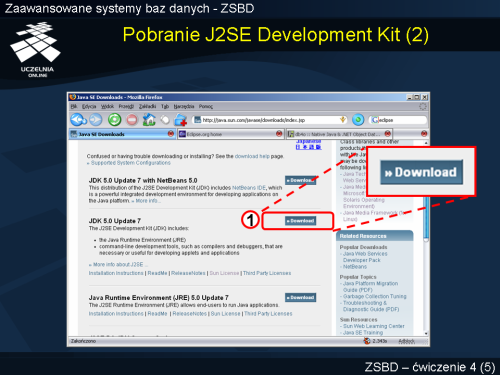Close the Eclipse.org home tab

click(x=279, y=134)
